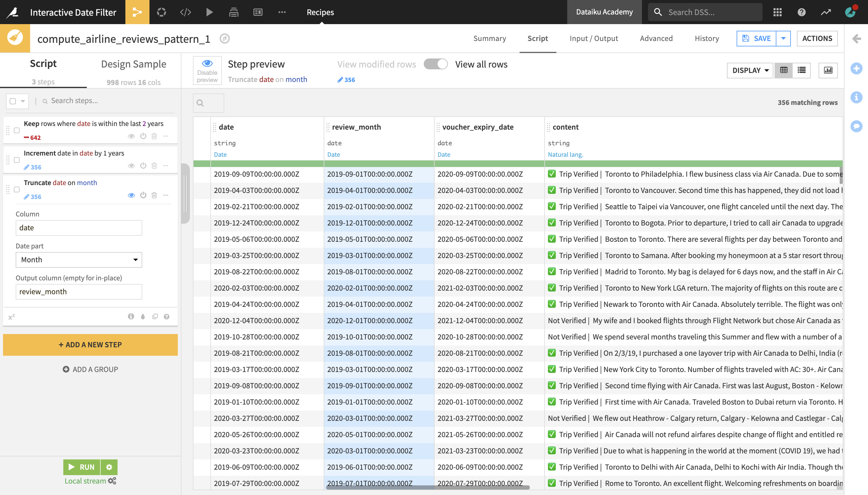
Task: Open the discussions chat icon in right sidebar
Action: (857, 126)
